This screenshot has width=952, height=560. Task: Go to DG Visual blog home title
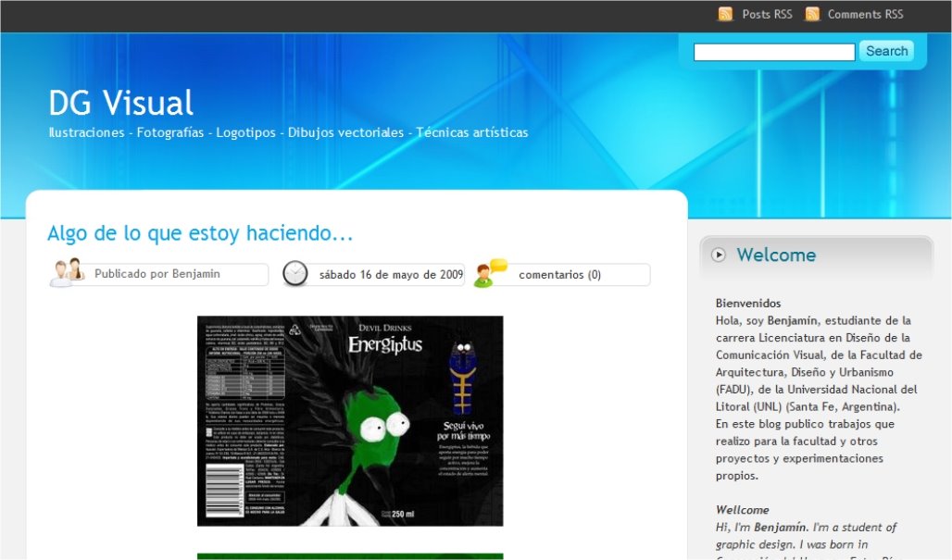pos(120,103)
